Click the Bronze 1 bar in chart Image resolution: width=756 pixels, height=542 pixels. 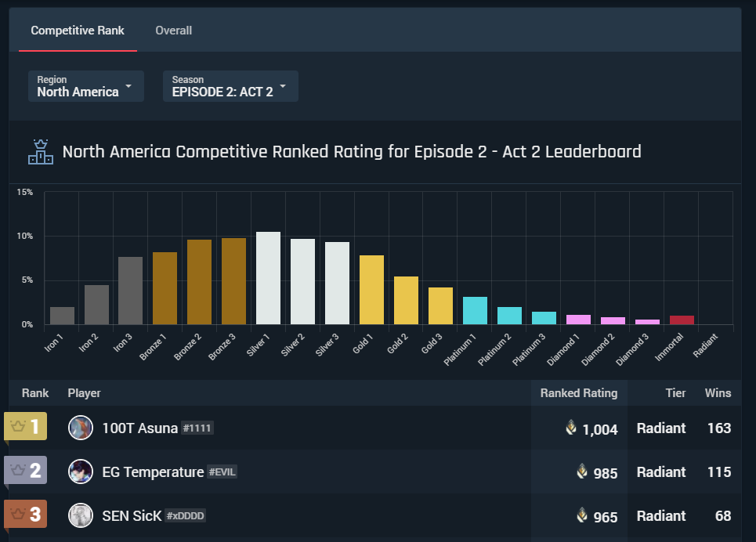pyautogui.click(x=165, y=288)
